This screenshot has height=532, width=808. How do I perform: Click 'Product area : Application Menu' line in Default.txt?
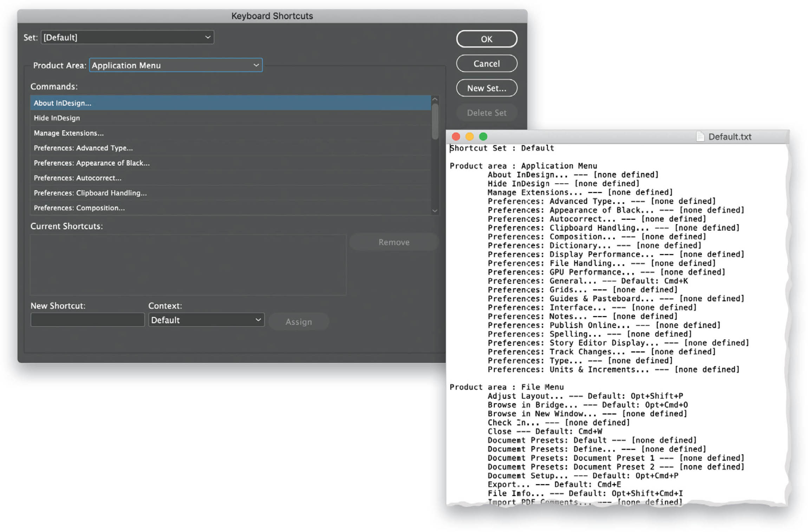point(523,166)
